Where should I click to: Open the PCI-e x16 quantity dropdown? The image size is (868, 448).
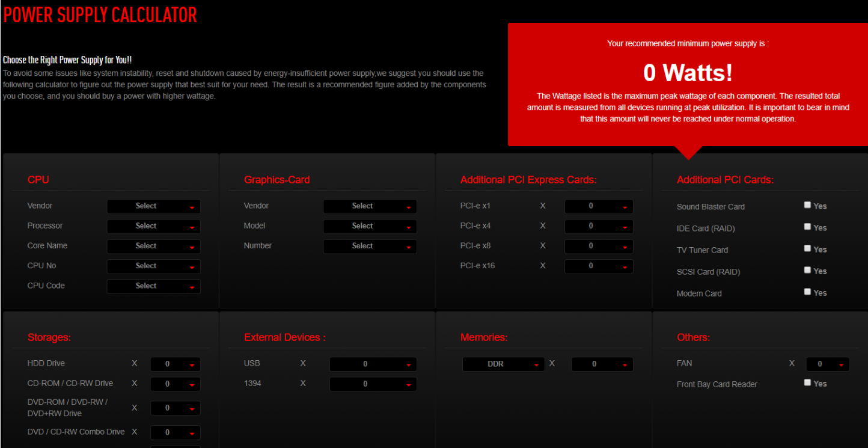click(598, 266)
